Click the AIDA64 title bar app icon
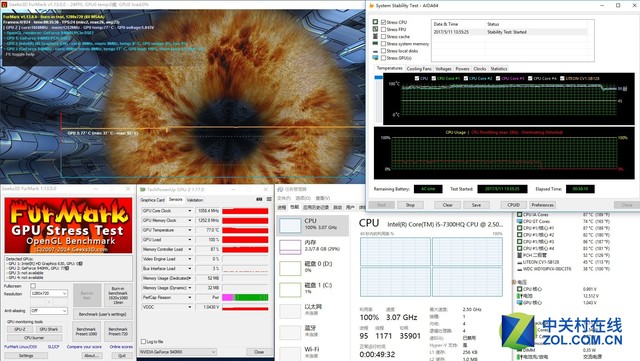The width and height of the screenshot is (640, 361). [x=371, y=6]
